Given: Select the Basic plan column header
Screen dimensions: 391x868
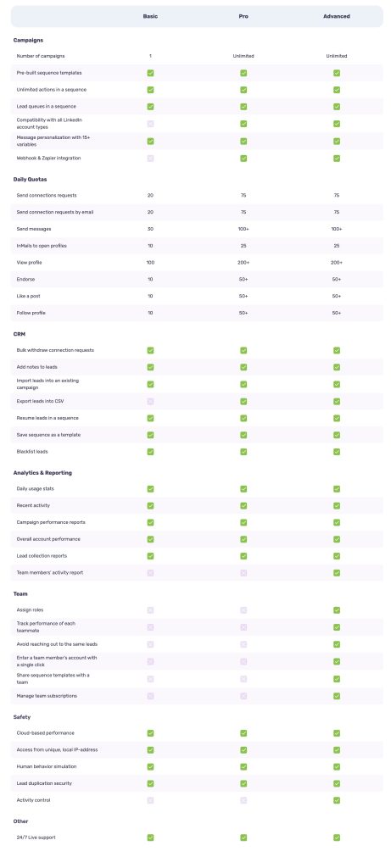Looking at the screenshot, I should point(150,17).
